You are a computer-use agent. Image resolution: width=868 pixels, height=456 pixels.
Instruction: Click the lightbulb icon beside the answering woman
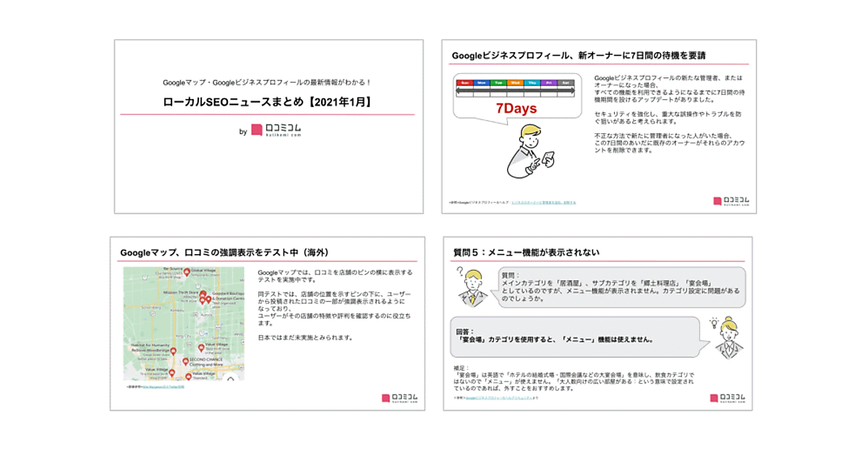click(x=714, y=323)
